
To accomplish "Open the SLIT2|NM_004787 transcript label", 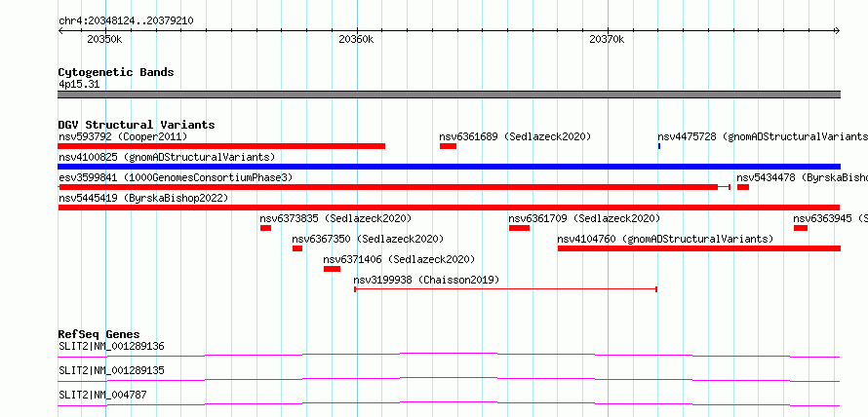I will 102,395.
